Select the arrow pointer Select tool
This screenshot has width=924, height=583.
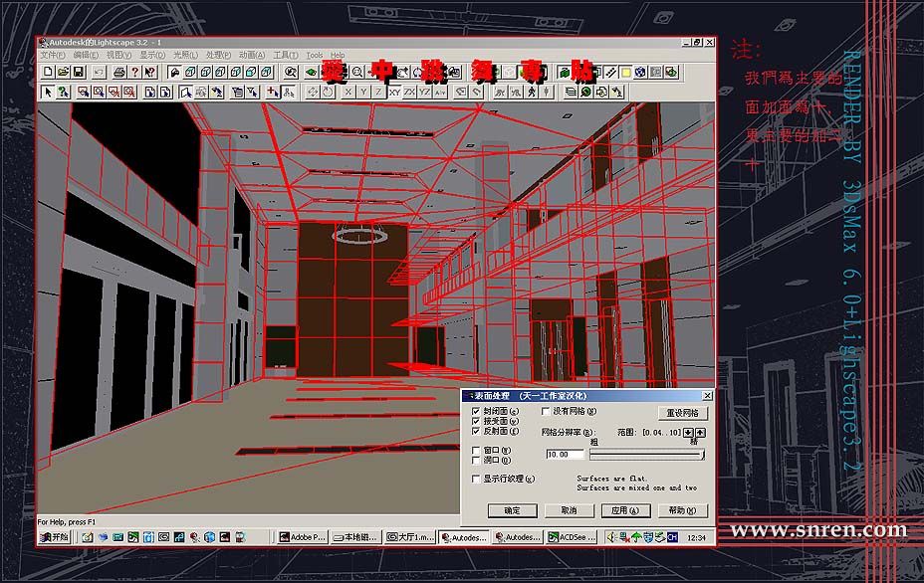pyautogui.click(x=49, y=92)
